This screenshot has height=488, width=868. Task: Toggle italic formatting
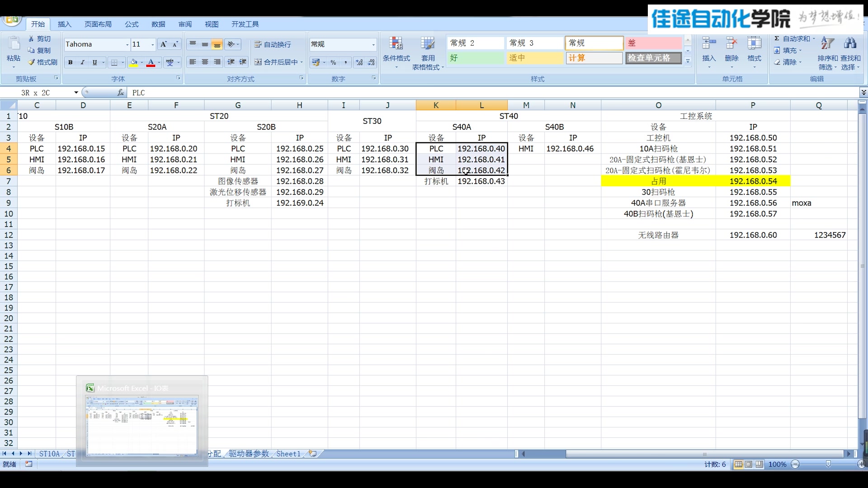[x=82, y=62]
